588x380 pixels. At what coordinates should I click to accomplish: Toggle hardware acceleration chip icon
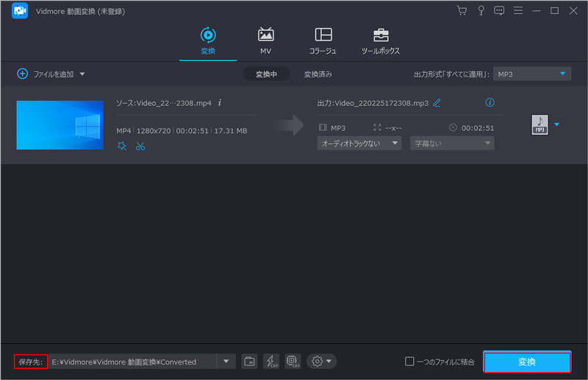(293, 362)
